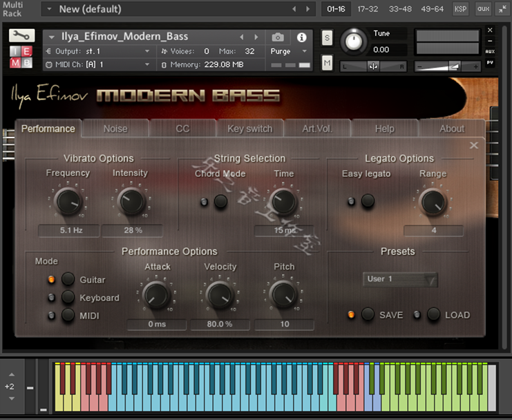Switch to the Key switch tab
Viewport: 512px width, 420px height.
coord(250,129)
